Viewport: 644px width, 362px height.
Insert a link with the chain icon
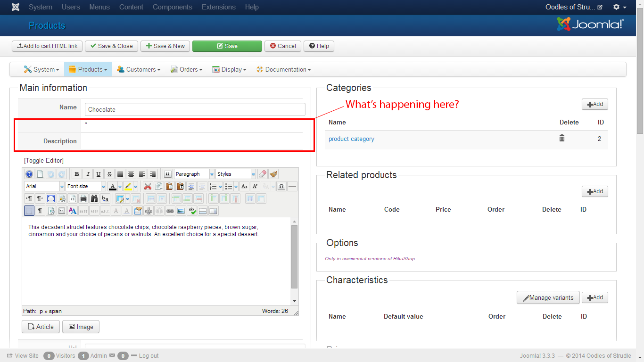click(x=170, y=211)
